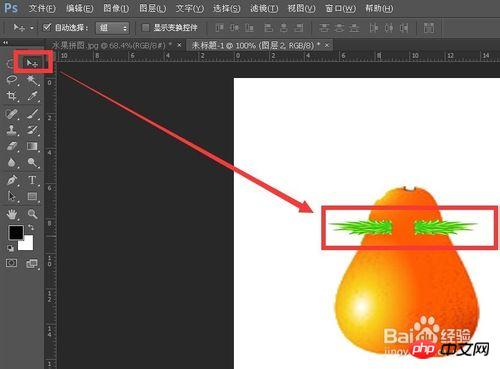Open the 编辑(E) menu
Screen dimensions: 500x369
tap(79, 8)
